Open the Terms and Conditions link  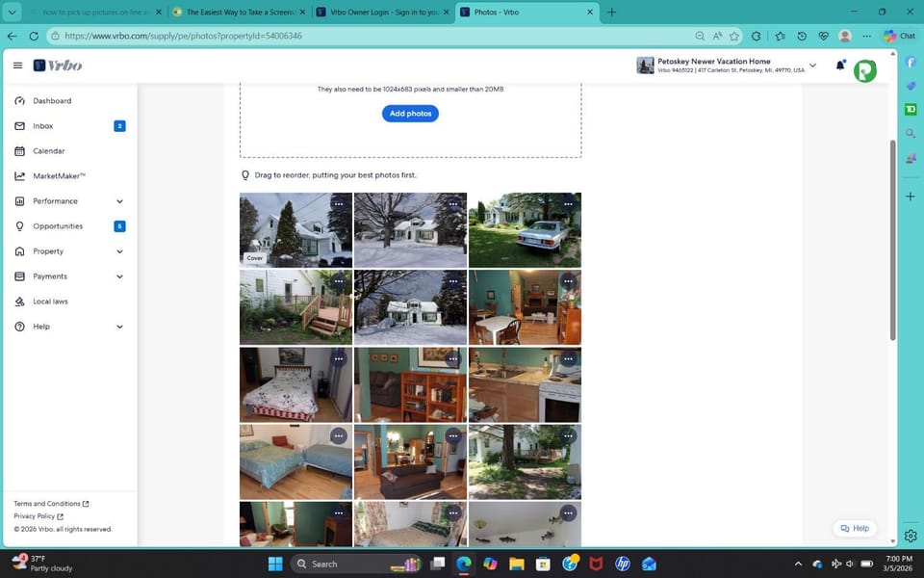[50, 504]
